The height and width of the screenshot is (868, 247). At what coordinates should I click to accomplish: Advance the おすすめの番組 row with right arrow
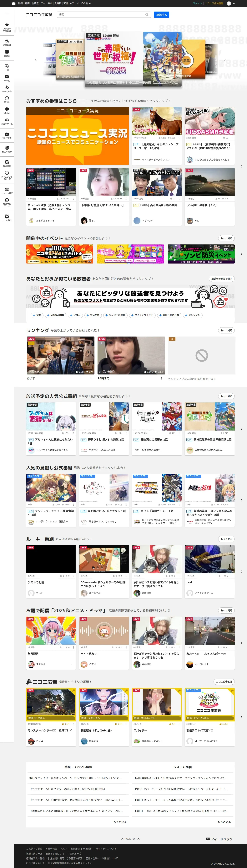[x=241, y=166]
